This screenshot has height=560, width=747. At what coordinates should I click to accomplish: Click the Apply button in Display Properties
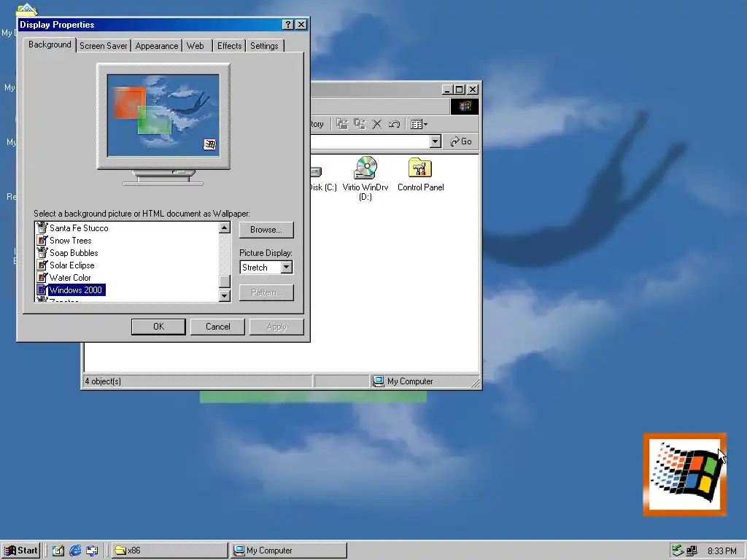(276, 327)
